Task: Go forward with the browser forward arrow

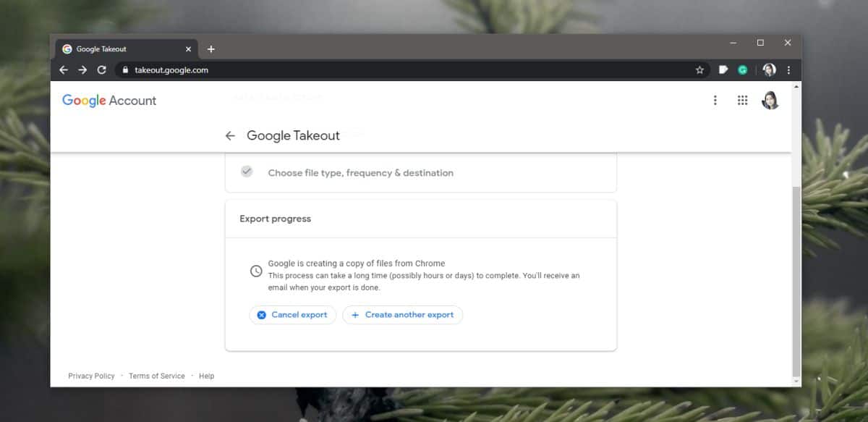Action: (x=82, y=70)
